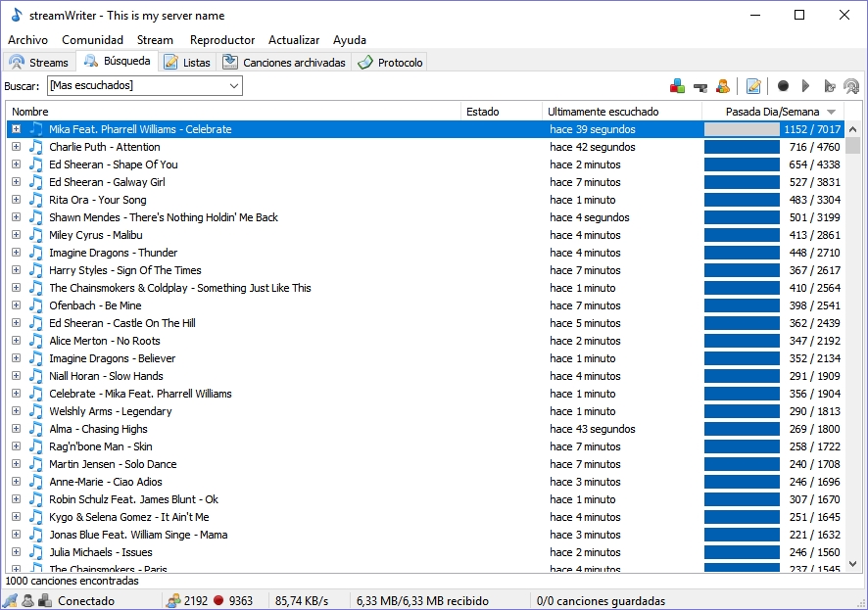Screen dimensions: 868x610
Task: Click the note icon for Celebrate - Mika Feat. Pharrell Williams
Action: [x=36, y=394]
